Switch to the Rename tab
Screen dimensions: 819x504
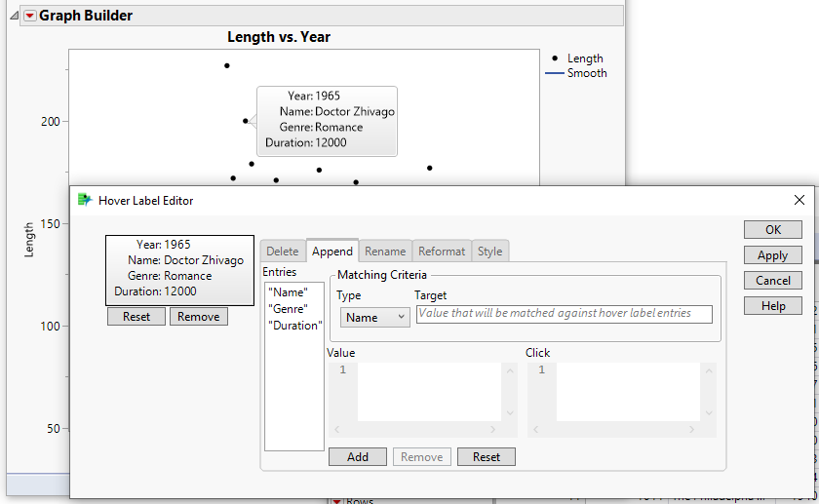385,252
